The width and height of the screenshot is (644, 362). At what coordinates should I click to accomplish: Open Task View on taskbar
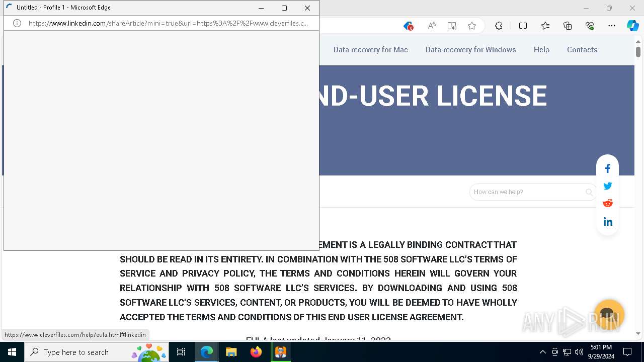(x=181, y=352)
